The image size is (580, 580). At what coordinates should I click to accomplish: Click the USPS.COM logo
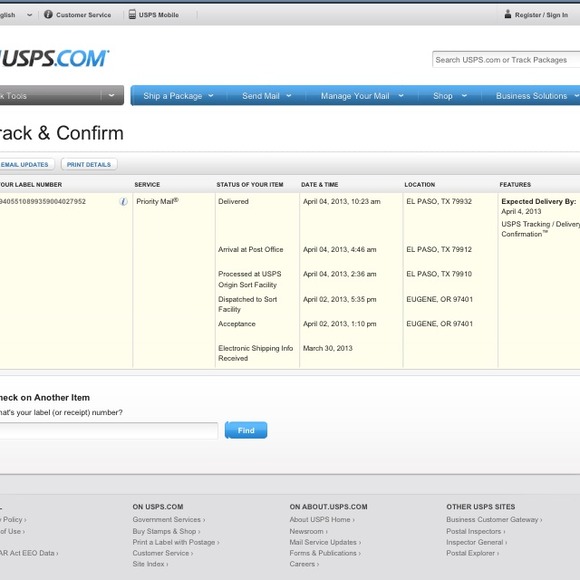(54, 58)
